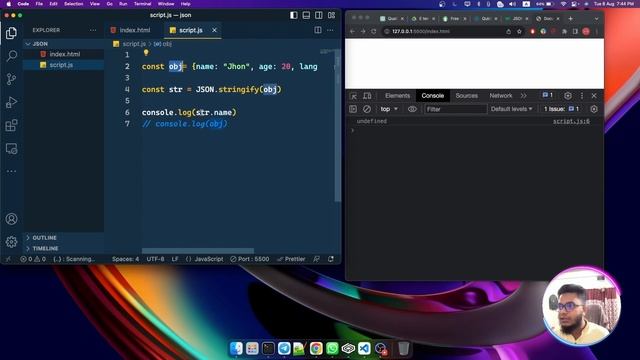Open Customize Layout in VS Code title bar
The width and height of the screenshot is (640, 360).
[x=331, y=15]
